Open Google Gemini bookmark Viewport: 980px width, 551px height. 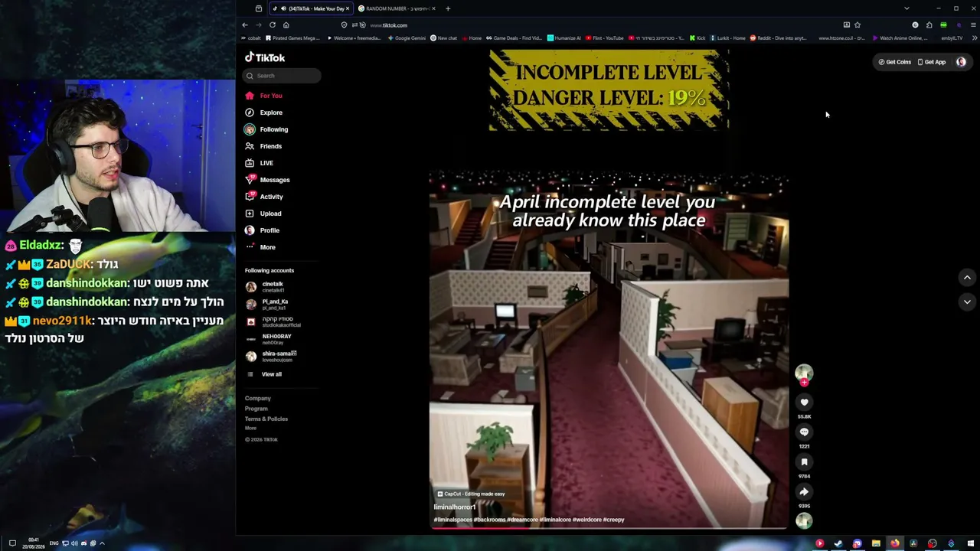406,37
